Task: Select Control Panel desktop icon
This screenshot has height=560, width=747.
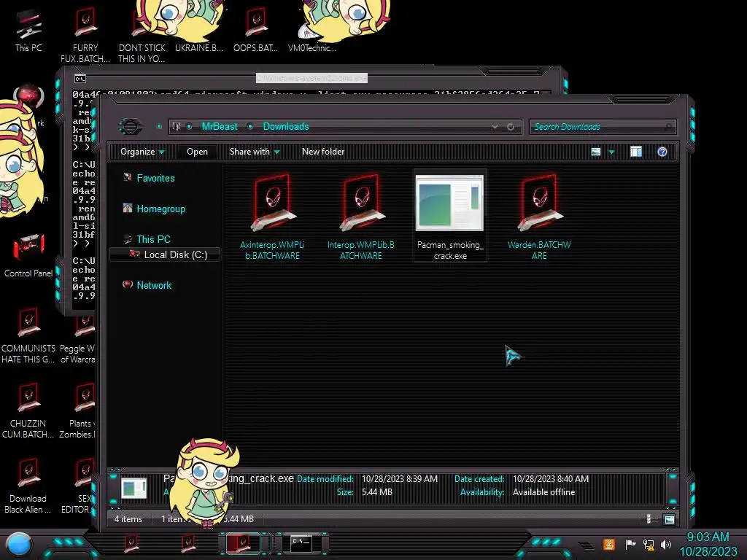Action: click(x=28, y=254)
